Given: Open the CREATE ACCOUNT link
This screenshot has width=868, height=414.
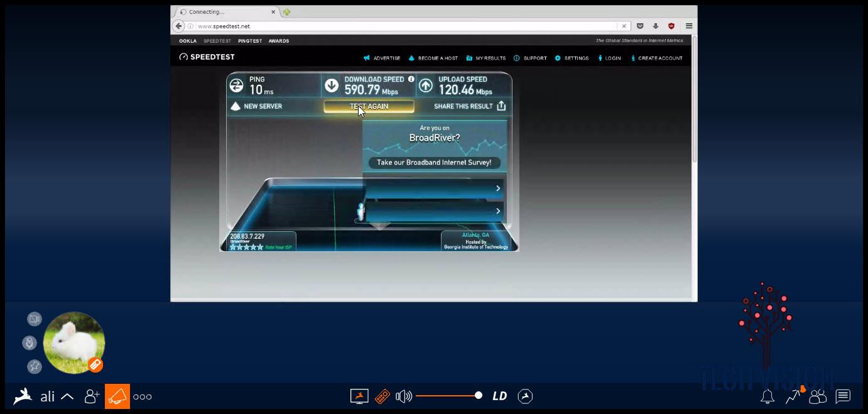Looking at the screenshot, I should [x=656, y=58].
